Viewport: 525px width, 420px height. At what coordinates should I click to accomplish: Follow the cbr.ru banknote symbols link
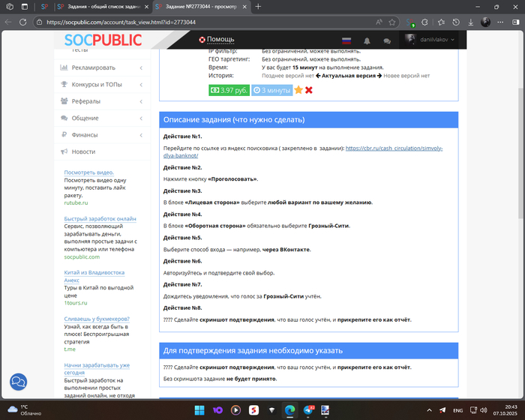tap(394, 148)
